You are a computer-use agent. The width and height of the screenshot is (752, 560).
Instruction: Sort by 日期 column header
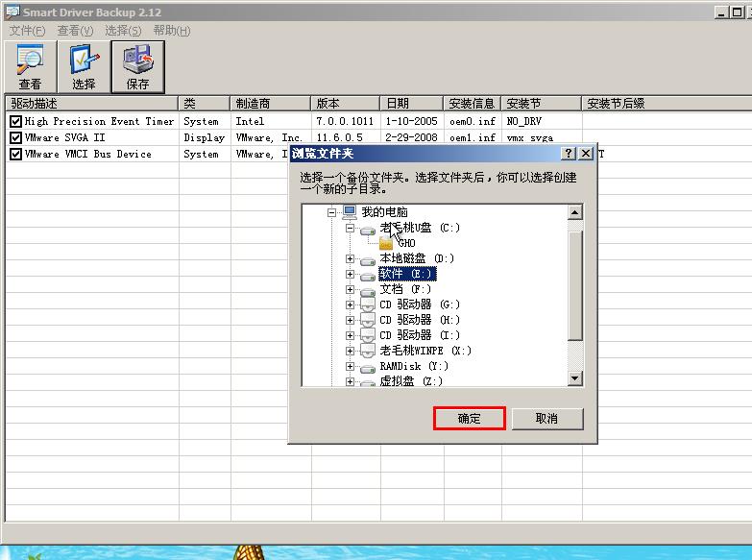point(411,103)
